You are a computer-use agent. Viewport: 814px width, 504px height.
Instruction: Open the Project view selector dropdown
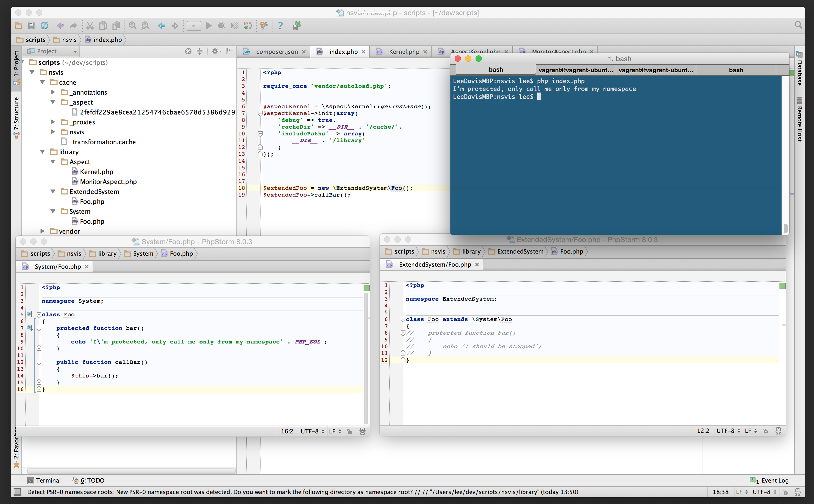53,51
